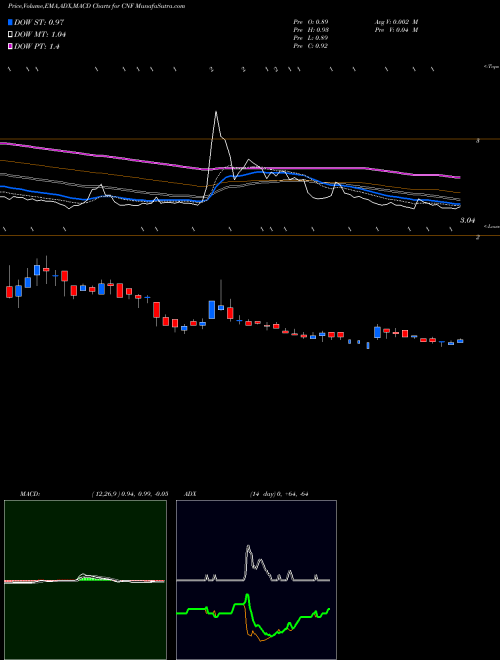Click the 'Pre H: 0.93' high value
This screenshot has height=660, width=500.
(x=311, y=30)
